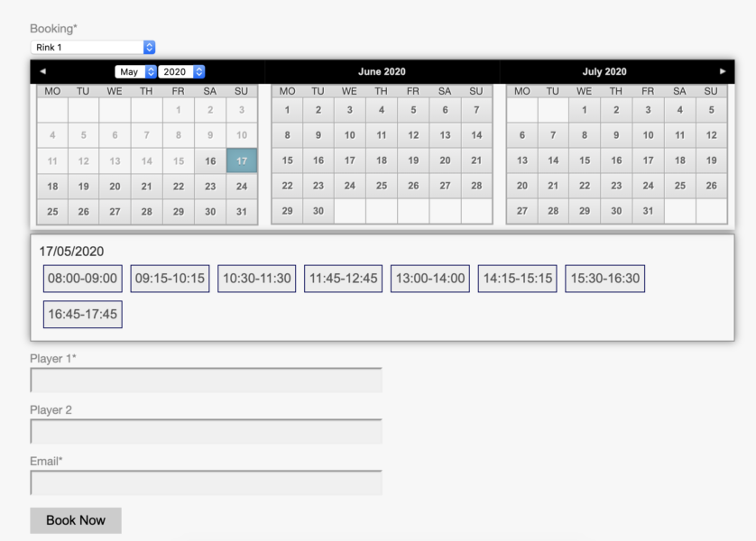The image size is (756, 541).
Task: Pick July 6 in the calendar
Action: 522,135
